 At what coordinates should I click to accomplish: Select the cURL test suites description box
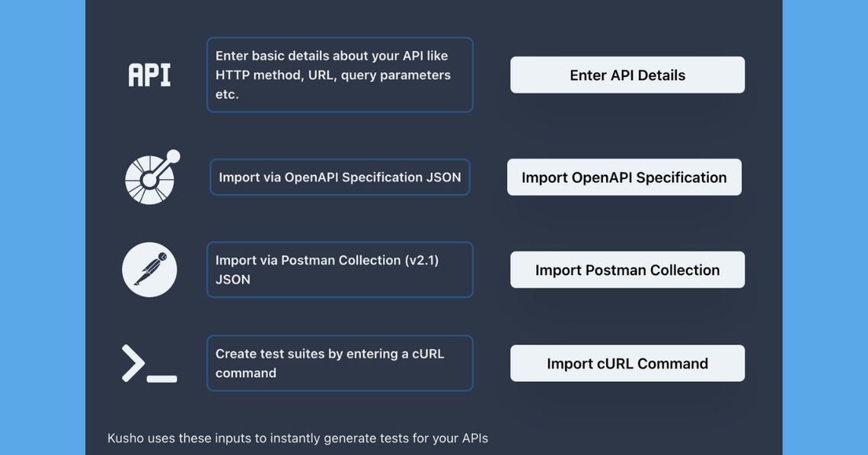(x=340, y=363)
